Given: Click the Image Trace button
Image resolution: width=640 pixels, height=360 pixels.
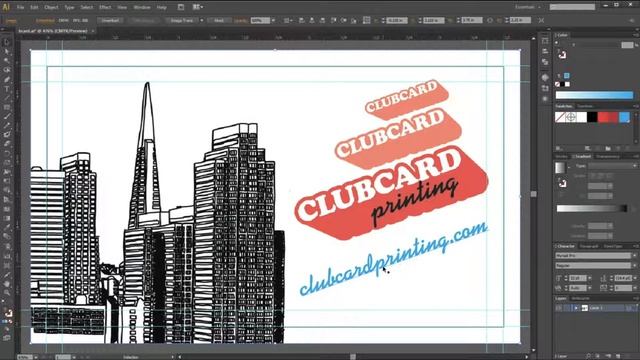Looking at the screenshot, I should click(x=182, y=20).
